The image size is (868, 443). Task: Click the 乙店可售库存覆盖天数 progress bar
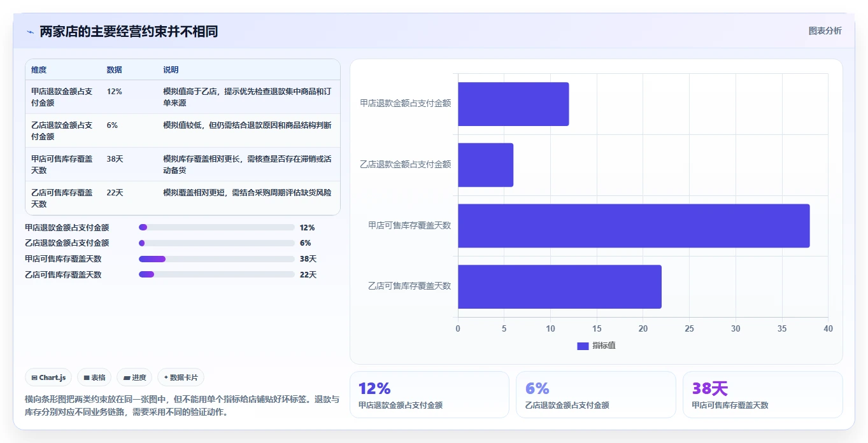pos(217,275)
